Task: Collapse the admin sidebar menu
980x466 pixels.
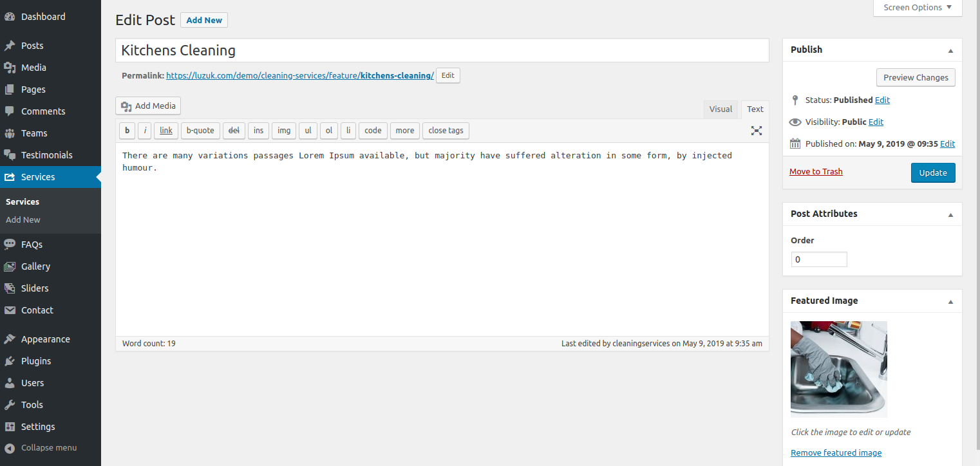Action: (x=48, y=448)
